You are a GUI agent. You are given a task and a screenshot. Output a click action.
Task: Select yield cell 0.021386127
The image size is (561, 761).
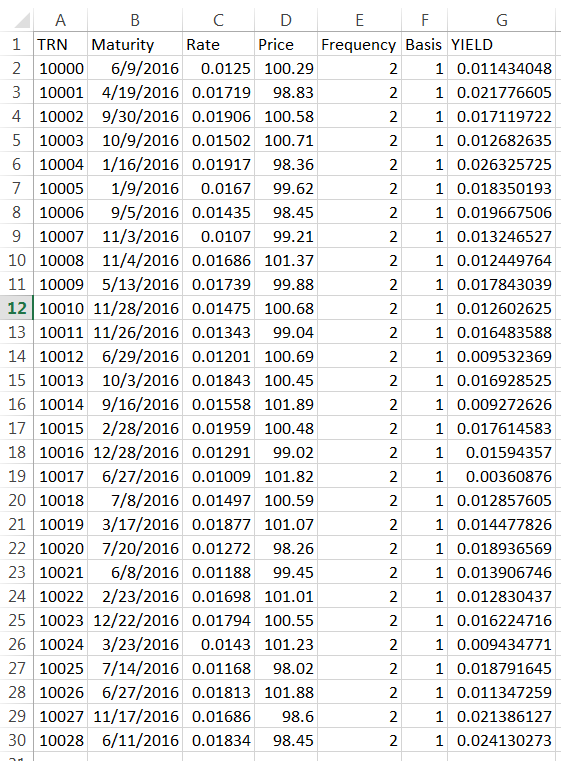(502, 716)
